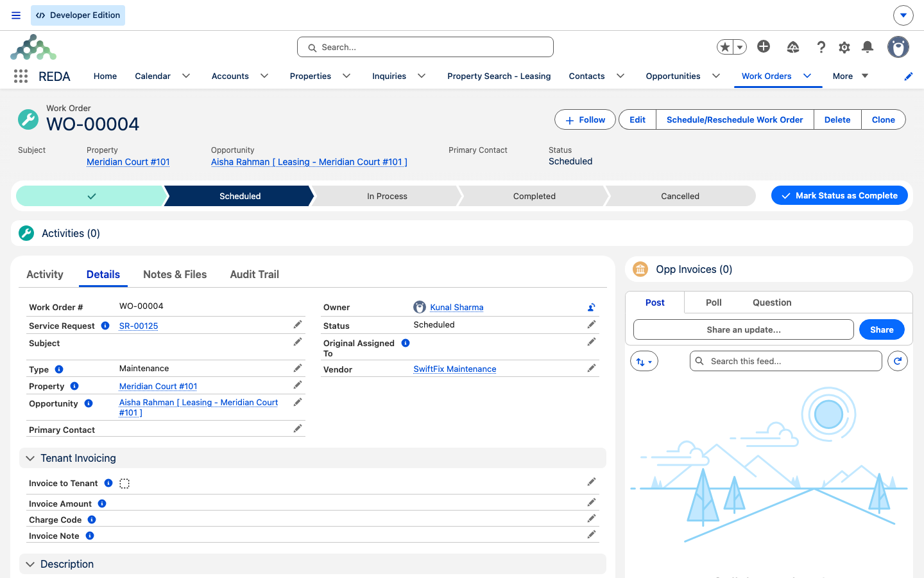Switch to the Activity tab
Viewport: 924px width, 578px height.
(45, 274)
